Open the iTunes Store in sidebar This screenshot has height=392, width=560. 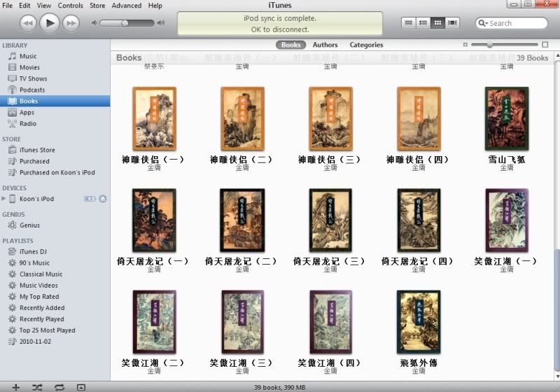click(37, 150)
